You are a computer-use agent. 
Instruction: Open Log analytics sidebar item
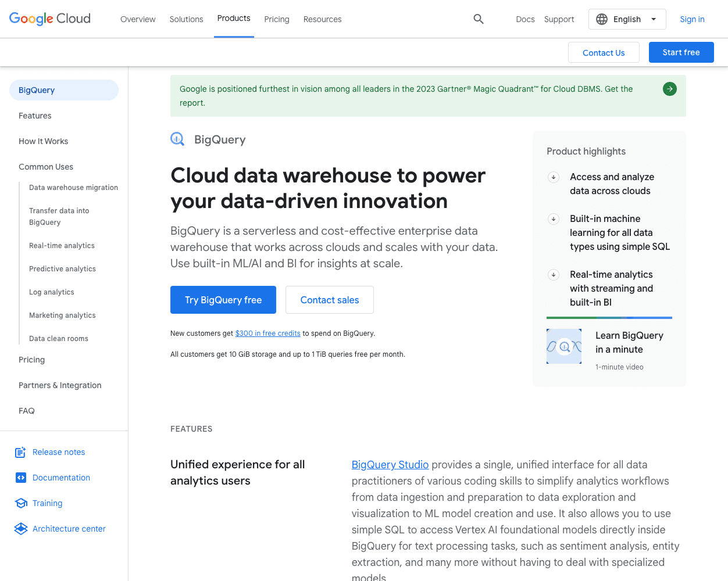(x=52, y=292)
